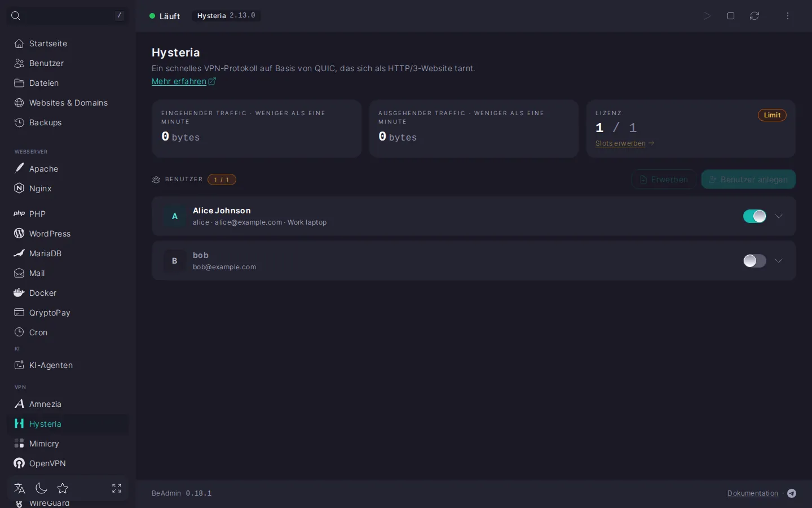The height and width of the screenshot is (508, 812).
Task: Open the Nginx webserver page
Action: pyautogui.click(x=68, y=189)
